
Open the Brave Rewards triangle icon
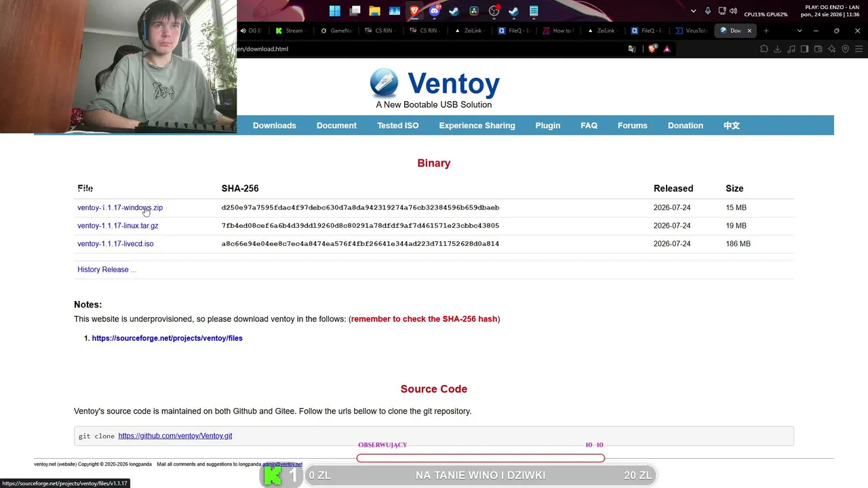tap(667, 49)
